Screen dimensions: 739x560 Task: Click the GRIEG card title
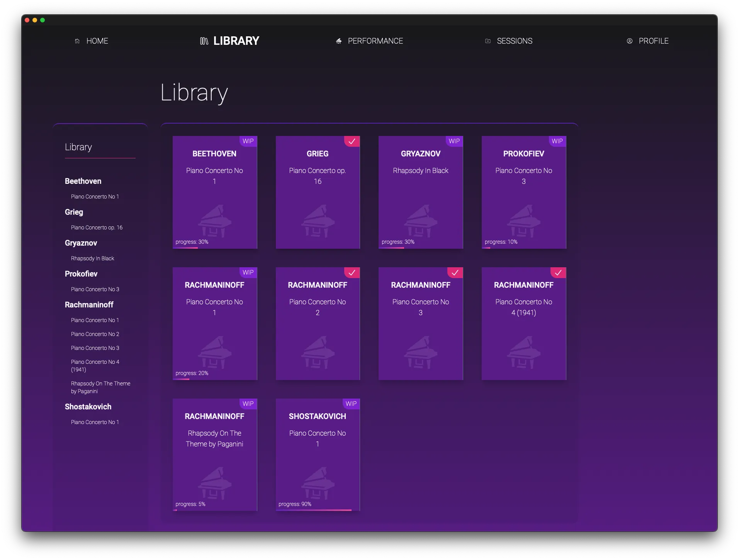(x=318, y=154)
